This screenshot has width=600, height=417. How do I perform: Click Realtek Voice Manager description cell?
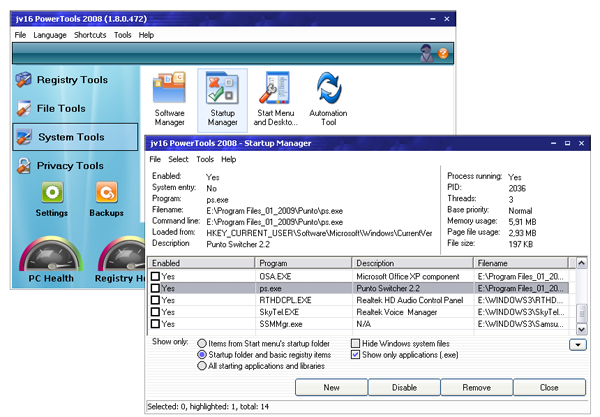click(412, 312)
